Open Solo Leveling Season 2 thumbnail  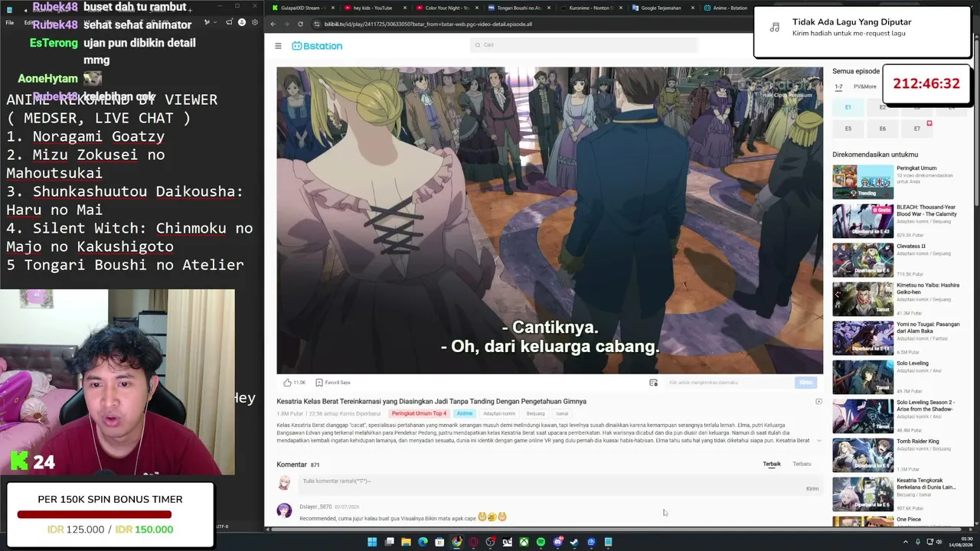863,416
